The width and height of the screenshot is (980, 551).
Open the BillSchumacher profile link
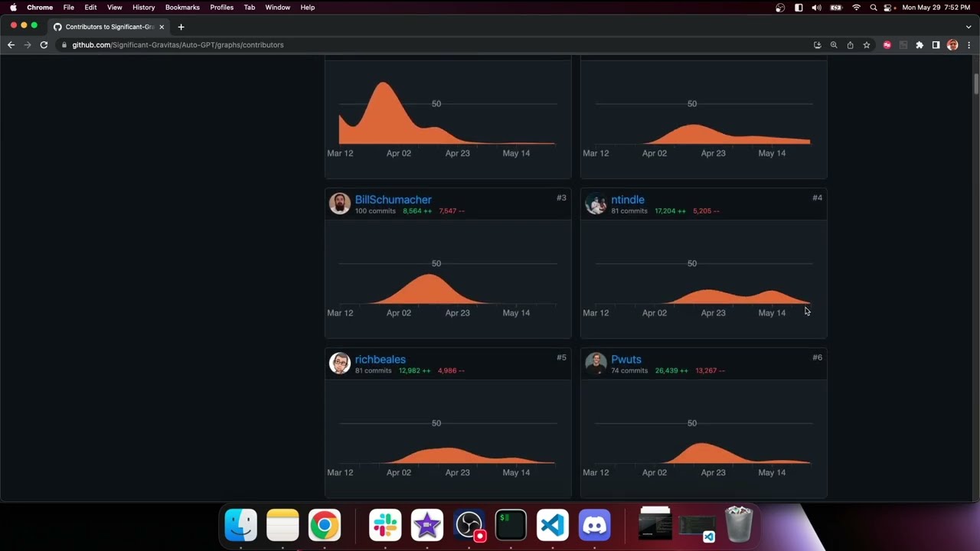click(x=393, y=200)
